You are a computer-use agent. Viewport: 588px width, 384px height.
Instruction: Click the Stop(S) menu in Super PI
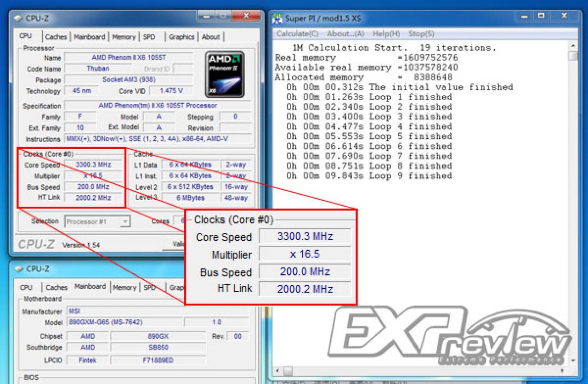click(421, 34)
